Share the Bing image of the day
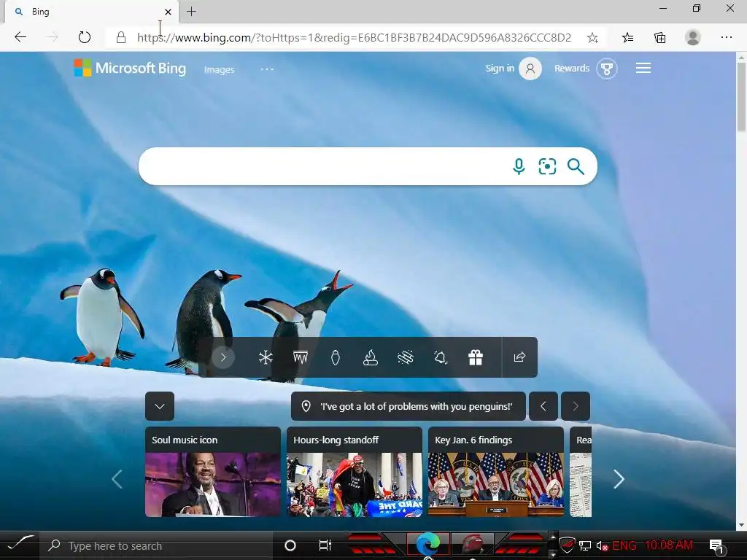The height and width of the screenshot is (560, 747). click(519, 357)
